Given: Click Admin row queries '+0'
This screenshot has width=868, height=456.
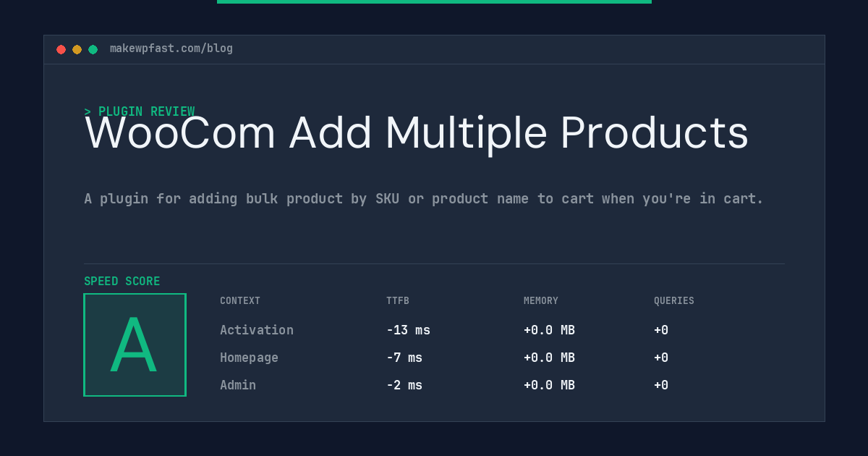Looking at the screenshot, I should point(661,385).
